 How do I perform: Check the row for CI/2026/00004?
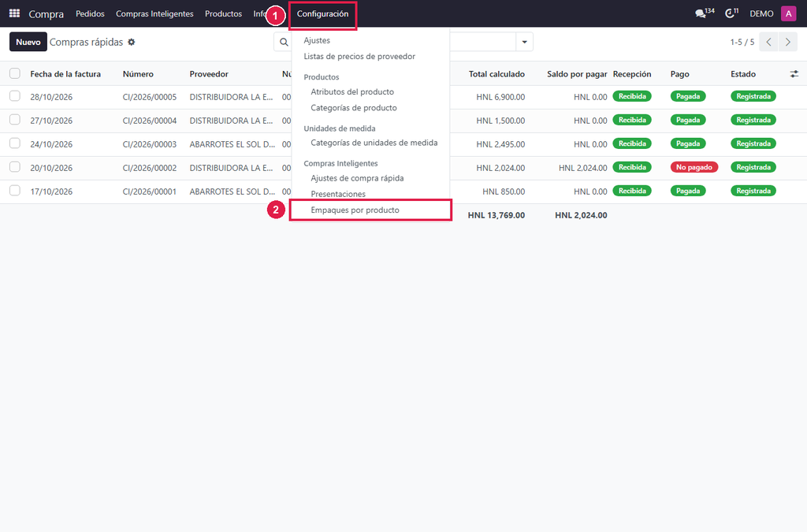[15, 120]
